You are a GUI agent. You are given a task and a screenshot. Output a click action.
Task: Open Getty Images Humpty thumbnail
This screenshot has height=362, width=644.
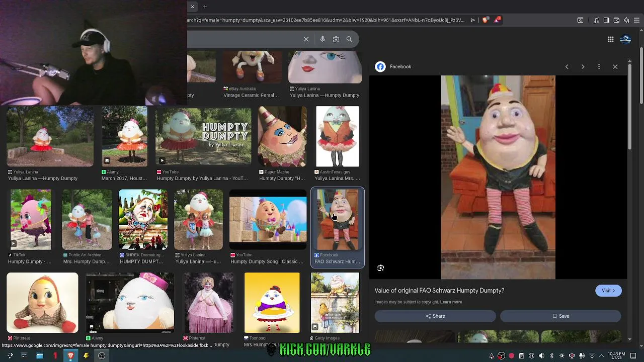(335, 303)
